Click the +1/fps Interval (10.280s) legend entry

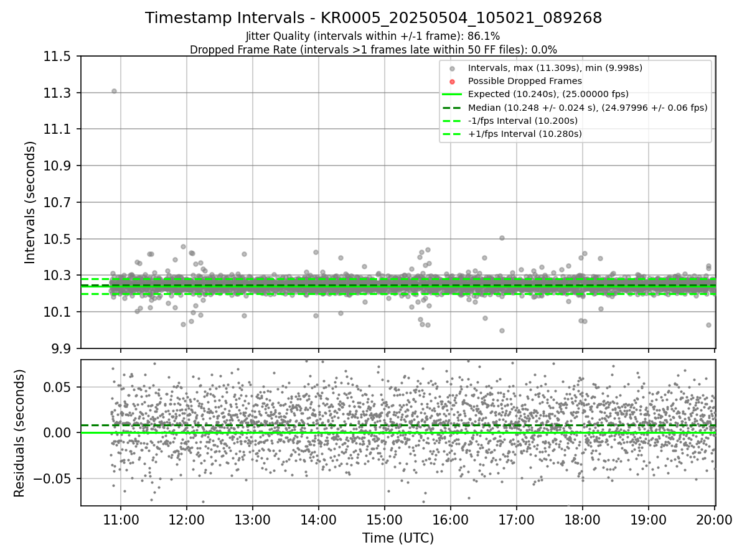pyautogui.click(x=525, y=133)
